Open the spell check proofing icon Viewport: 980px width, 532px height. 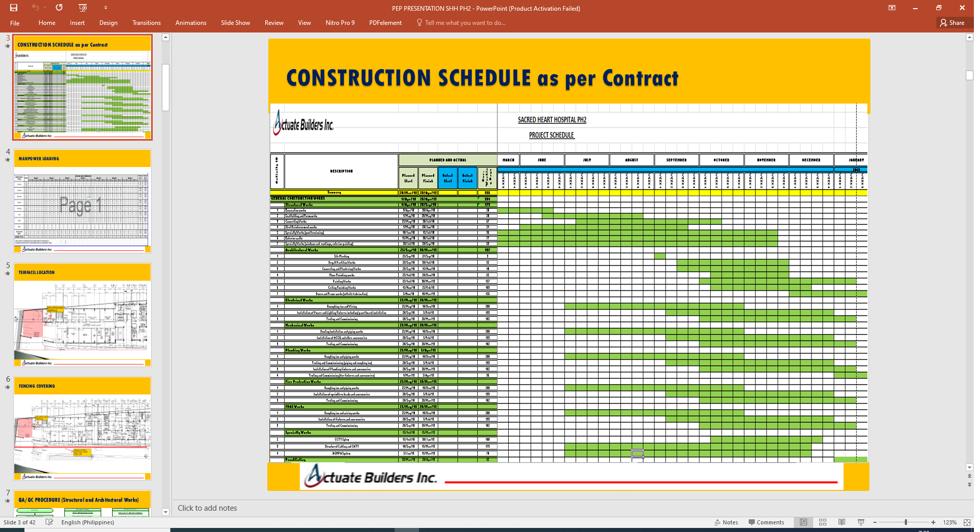pyautogui.click(x=49, y=522)
